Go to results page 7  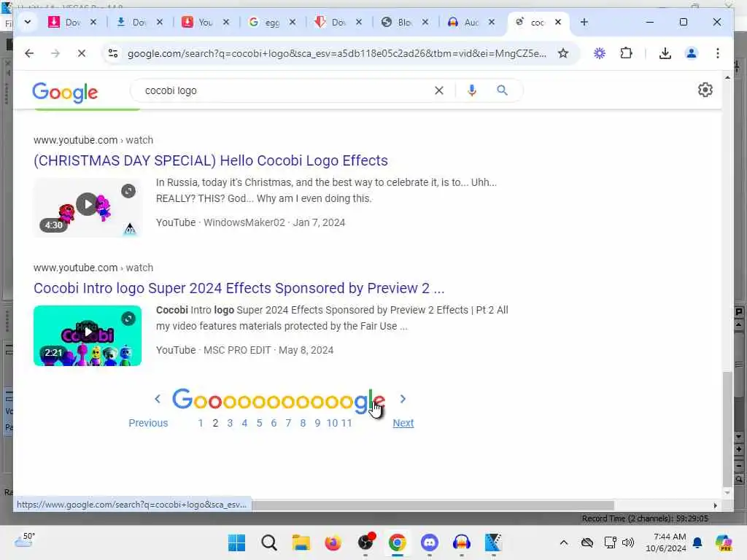(x=288, y=423)
